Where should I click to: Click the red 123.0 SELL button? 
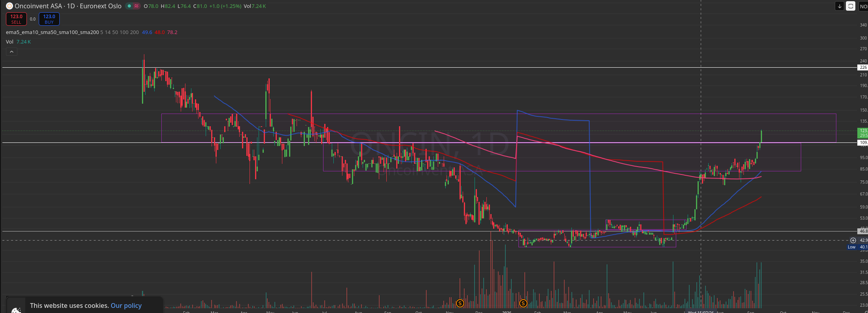tap(16, 19)
